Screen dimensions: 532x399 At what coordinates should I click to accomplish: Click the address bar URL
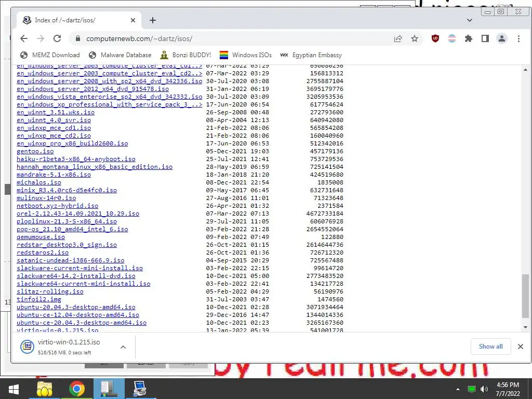139,38
